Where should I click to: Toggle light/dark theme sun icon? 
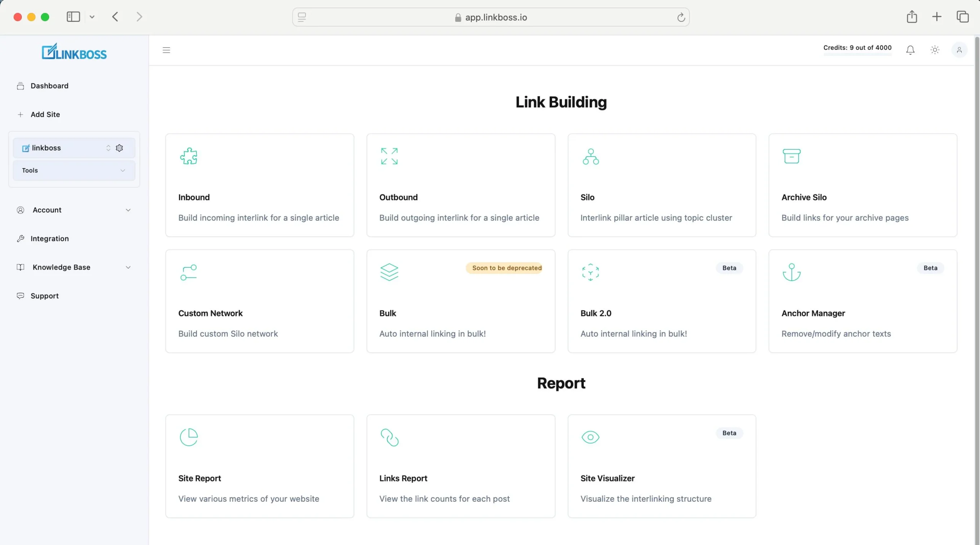pos(935,50)
